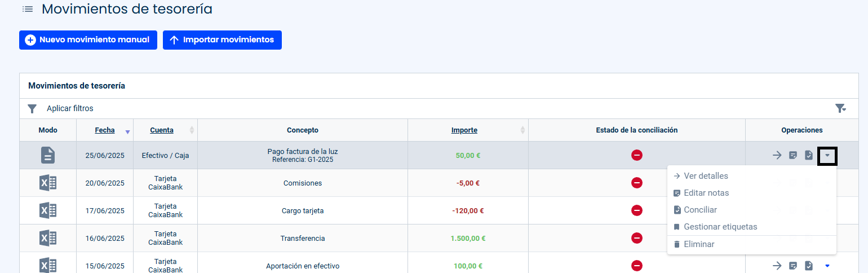The width and height of the screenshot is (868, 273).
Task: Sort the table by the Fecha column header
Action: [x=105, y=130]
